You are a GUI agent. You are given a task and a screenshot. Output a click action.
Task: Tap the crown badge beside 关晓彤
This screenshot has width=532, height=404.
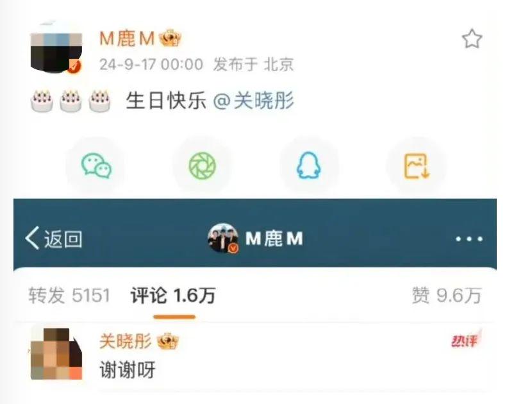(167, 341)
